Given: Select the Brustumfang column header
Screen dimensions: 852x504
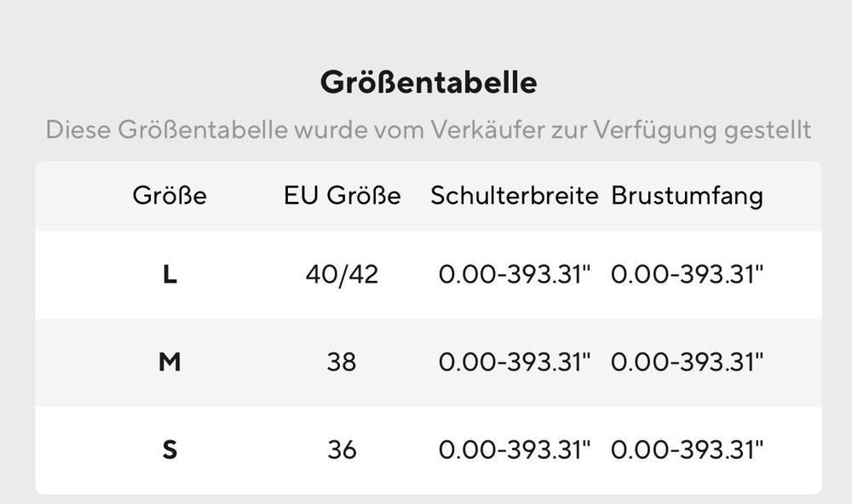Looking at the screenshot, I should 688,196.
